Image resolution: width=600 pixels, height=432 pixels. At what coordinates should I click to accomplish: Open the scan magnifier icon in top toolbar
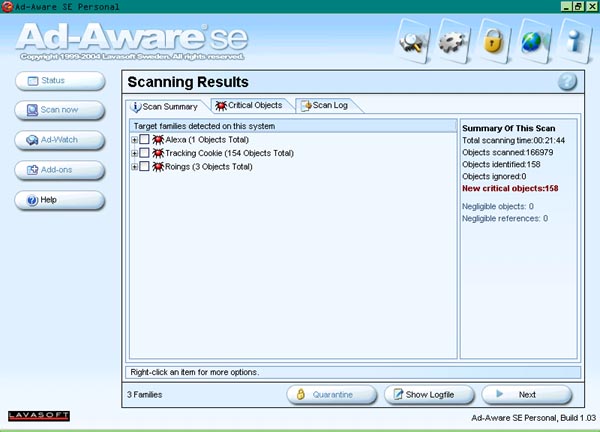tap(412, 41)
